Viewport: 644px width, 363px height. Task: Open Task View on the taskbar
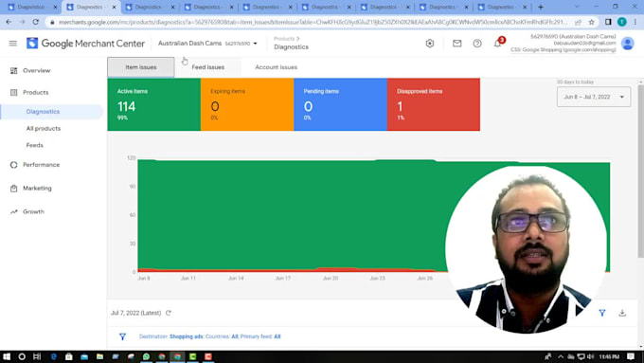37,356
